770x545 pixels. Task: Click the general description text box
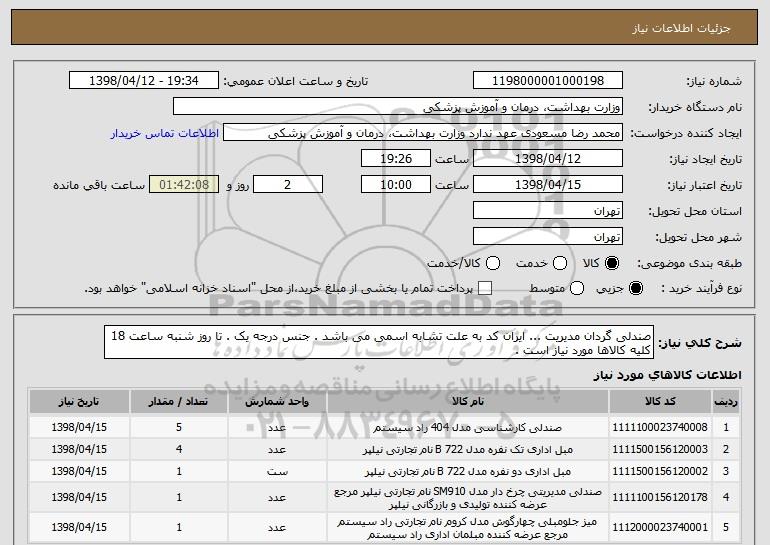click(x=379, y=342)
